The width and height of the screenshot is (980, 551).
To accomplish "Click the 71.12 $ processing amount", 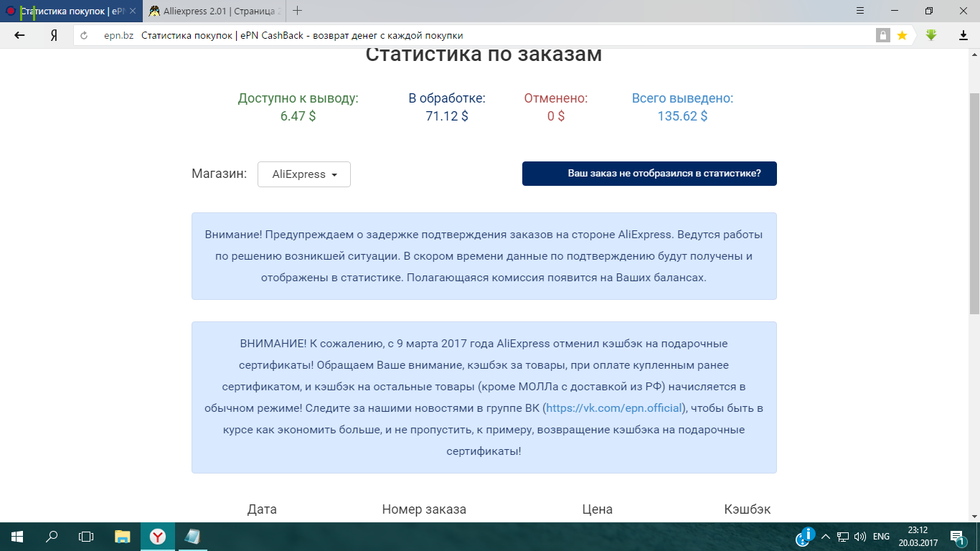I will click(447, 116).
